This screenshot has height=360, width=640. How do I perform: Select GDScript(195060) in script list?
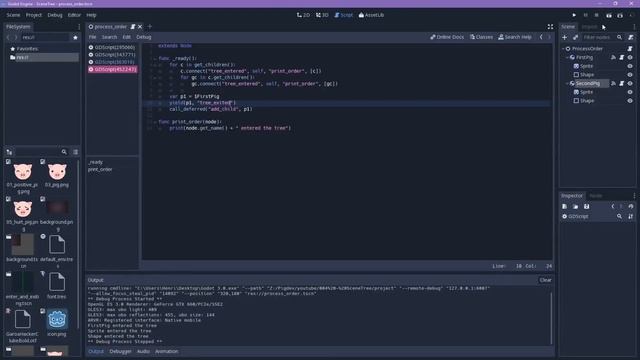click(112, 47)
